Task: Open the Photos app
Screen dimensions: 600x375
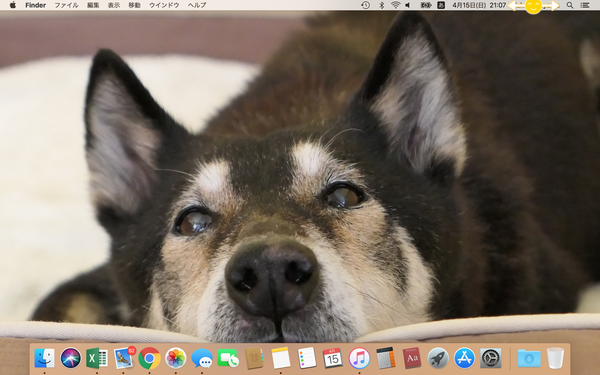Action: click(176, 359)
